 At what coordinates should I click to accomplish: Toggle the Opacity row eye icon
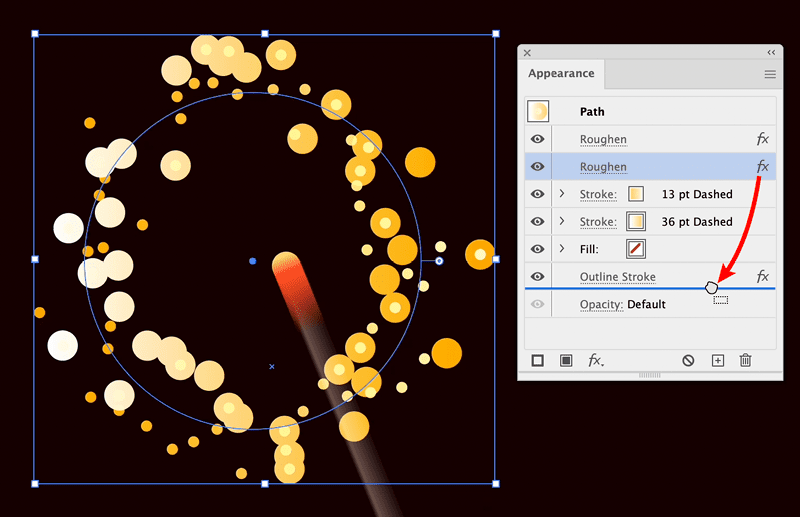coord(537,304)
